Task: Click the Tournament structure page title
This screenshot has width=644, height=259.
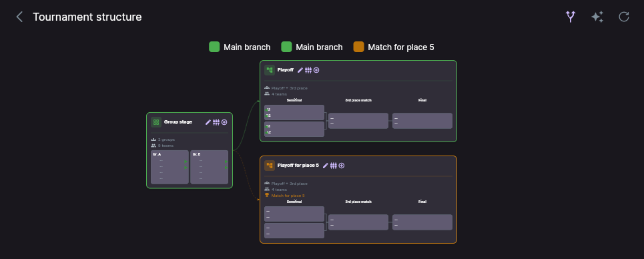Action: click(87, 17)
